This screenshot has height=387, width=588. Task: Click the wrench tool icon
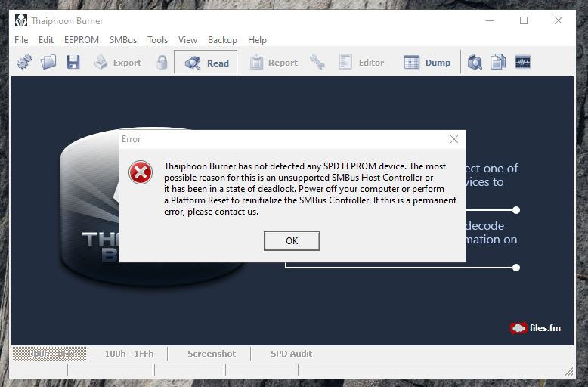pyautogui.click(x=317, y=62)
